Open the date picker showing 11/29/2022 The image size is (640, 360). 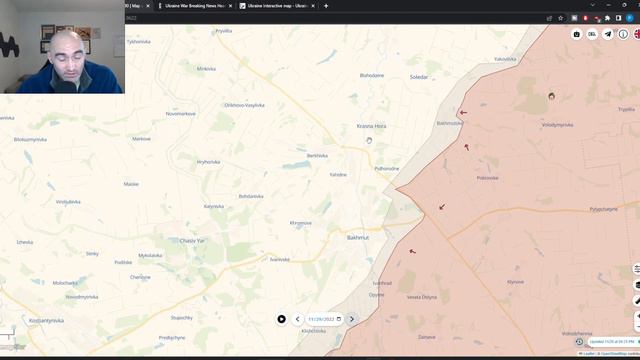point(324,319)
